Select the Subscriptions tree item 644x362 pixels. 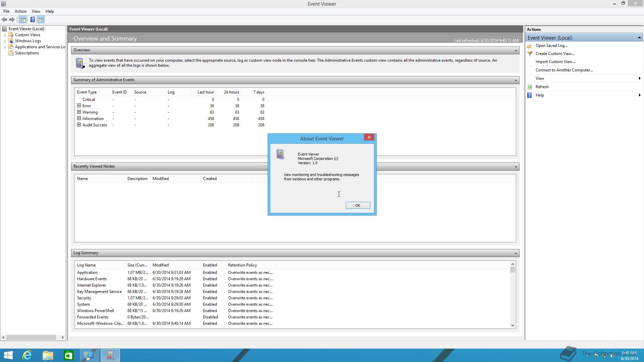pos(27,53)
